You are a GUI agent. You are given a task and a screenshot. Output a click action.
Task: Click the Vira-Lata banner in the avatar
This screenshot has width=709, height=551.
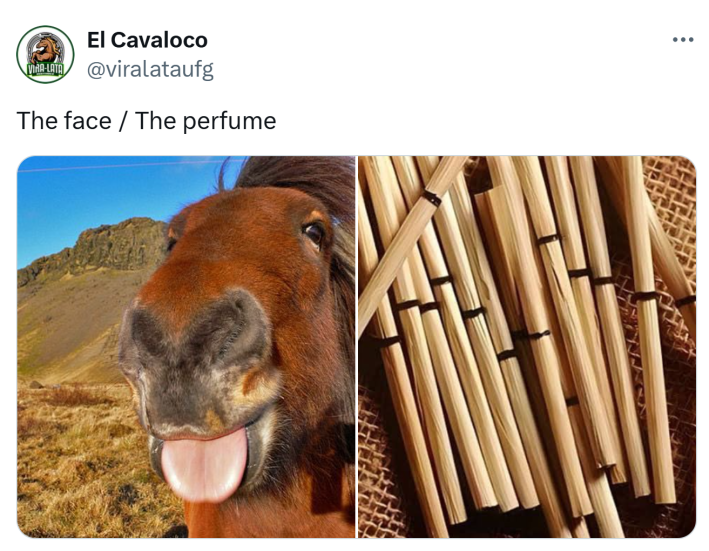pyautogui.click(x=45, y=70)
